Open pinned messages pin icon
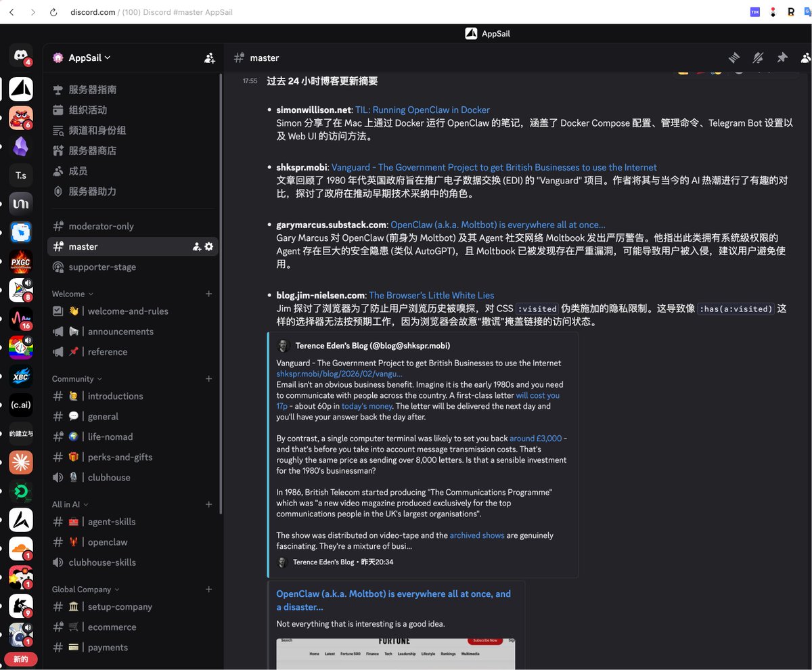 (x=782, y=58)
